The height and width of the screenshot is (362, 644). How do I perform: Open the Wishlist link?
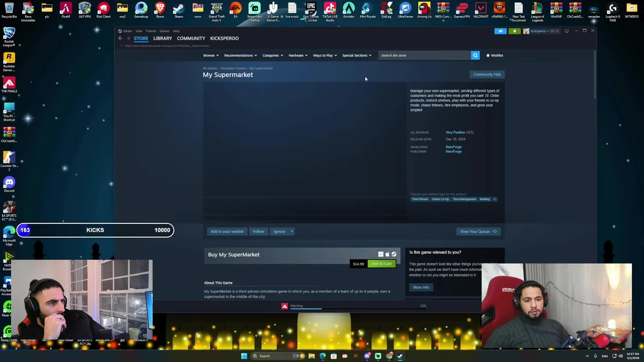coord(495,55)
